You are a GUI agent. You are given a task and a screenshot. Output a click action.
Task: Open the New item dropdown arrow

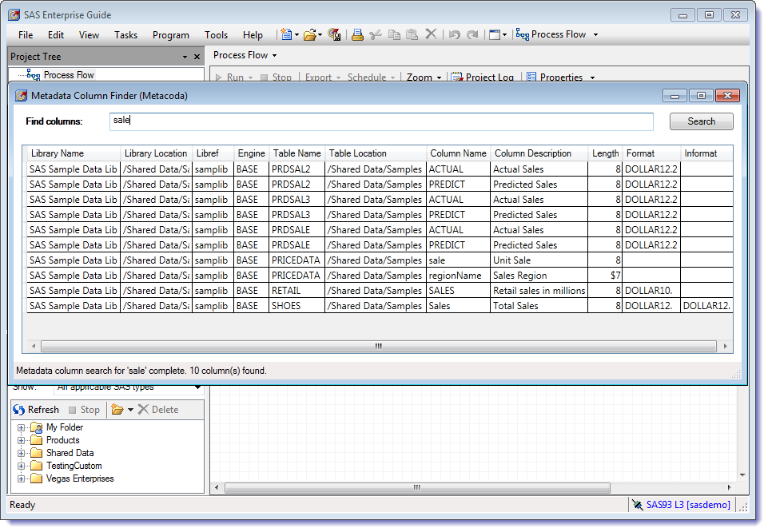296,35
